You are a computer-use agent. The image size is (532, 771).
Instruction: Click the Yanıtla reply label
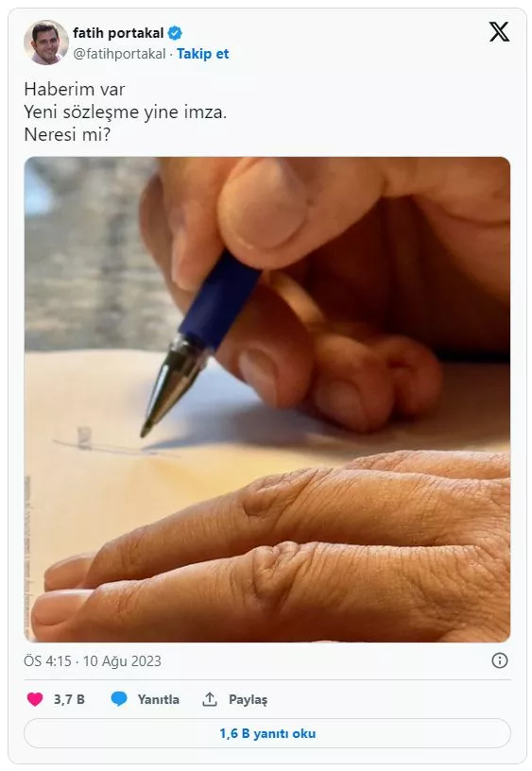159,699
